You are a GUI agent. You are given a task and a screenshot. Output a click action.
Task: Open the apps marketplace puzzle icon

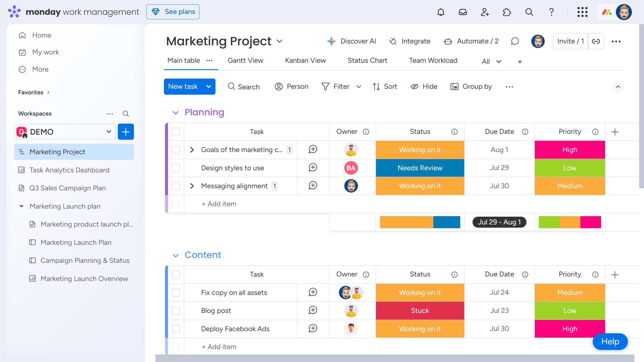(507, 12)
